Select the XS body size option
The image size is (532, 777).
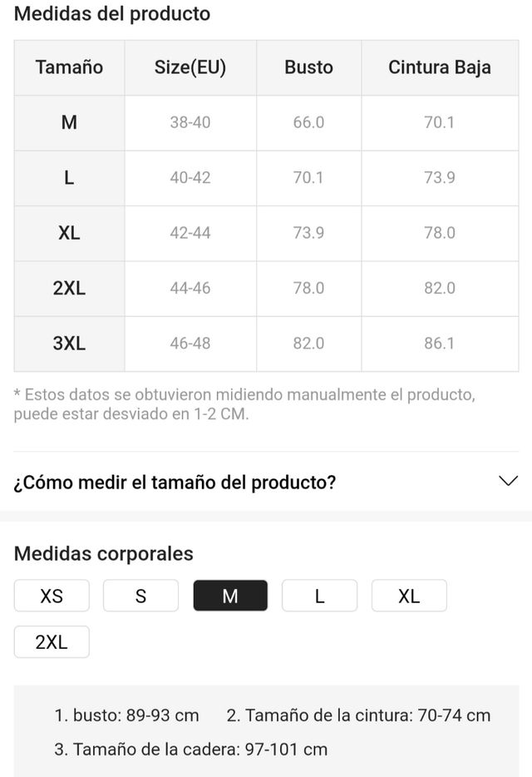(52, 596)
